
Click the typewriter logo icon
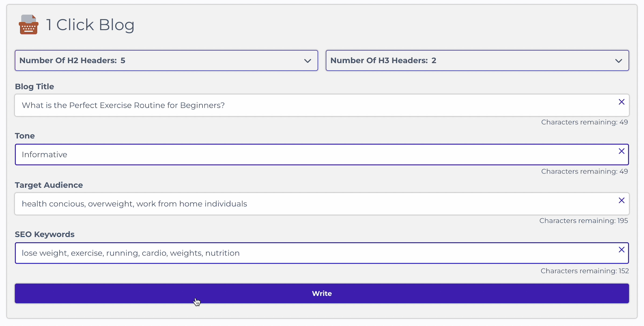click(28, 24)
